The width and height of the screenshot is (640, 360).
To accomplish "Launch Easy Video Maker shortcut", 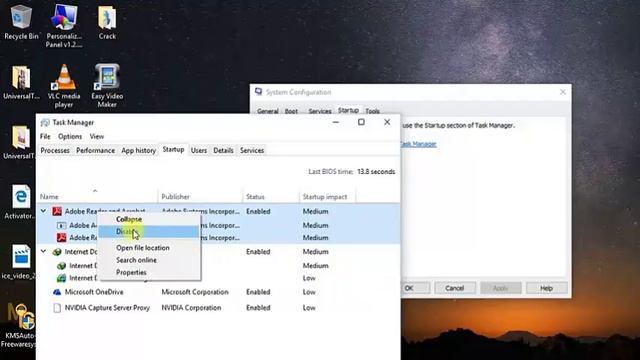I will (107, 86).
